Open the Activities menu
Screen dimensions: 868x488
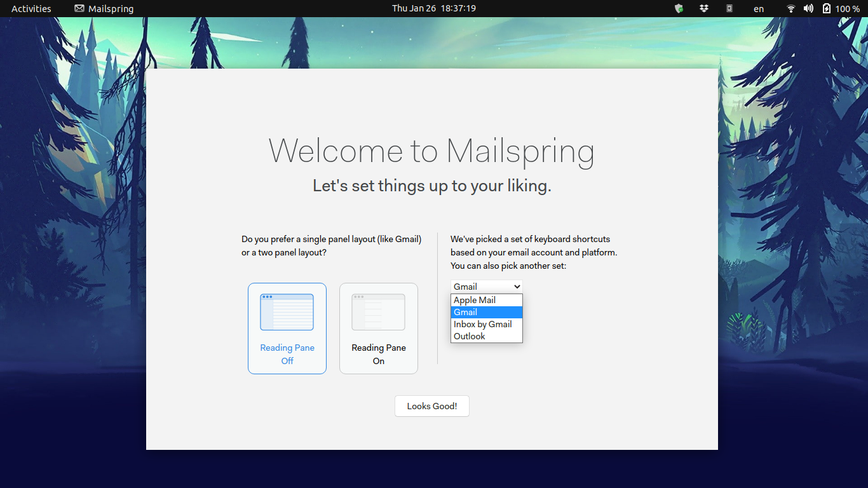[31, 8]
